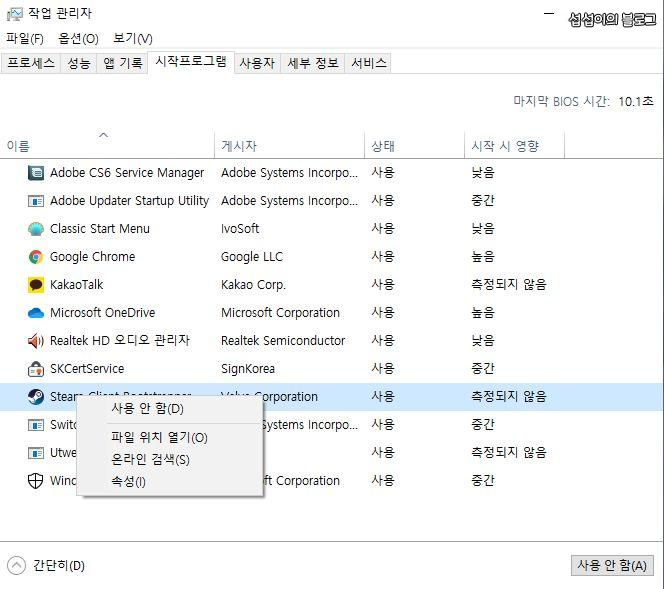This screenshot has height=589, width=664.
Task: Click the Microsoft Corporation cell in the OneDrive row
Action: tap(280, 313)
